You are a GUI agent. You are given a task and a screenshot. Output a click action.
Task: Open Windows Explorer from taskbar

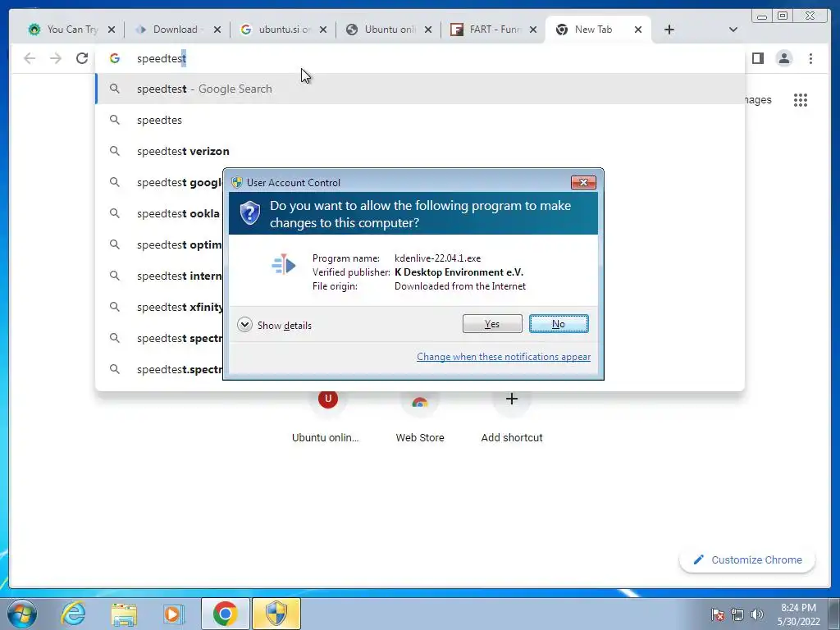pyautogui.click(x=124, y=614)
